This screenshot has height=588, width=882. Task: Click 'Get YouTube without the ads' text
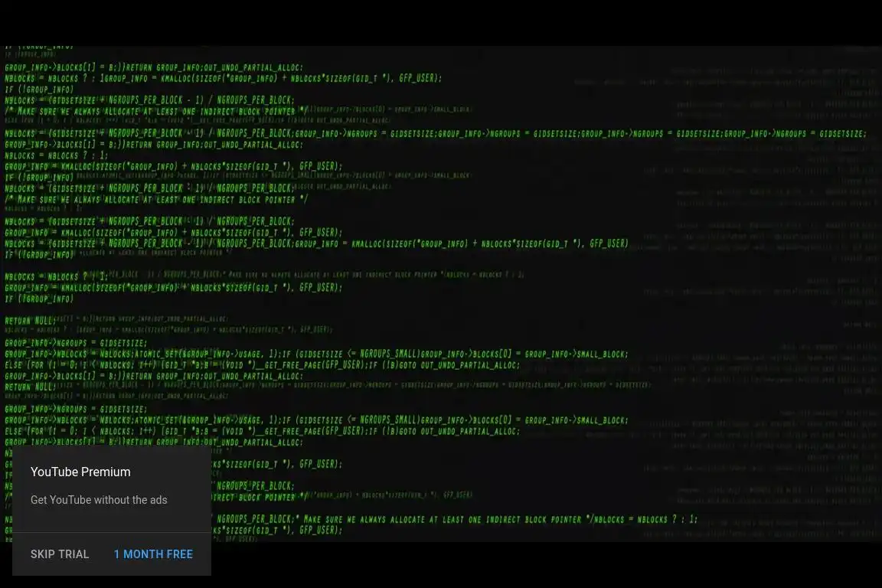[x=99, y=500]
